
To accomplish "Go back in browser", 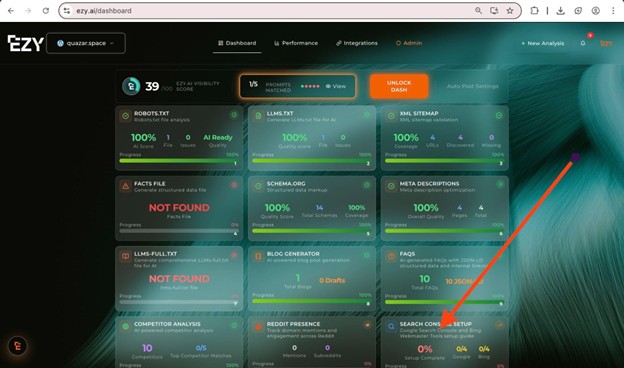I will [x=11, y=11].
